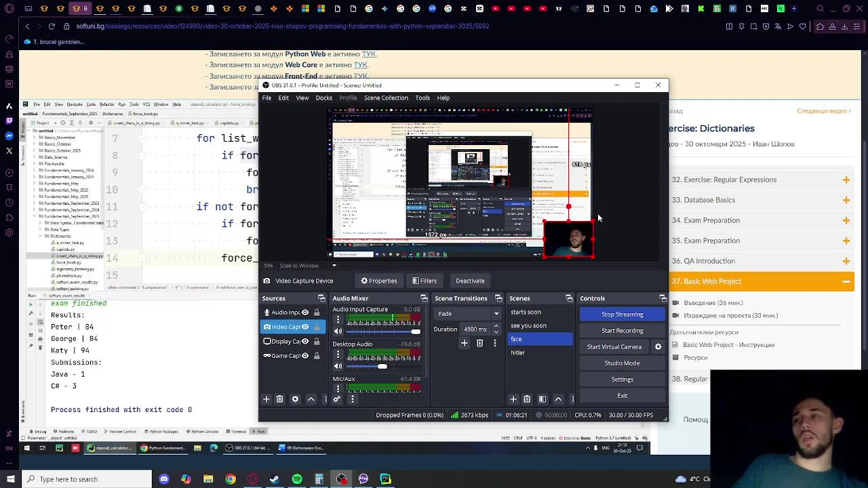Open OBS Edit menu
This screenshot has height=488, width=868.
coord(283,98)
